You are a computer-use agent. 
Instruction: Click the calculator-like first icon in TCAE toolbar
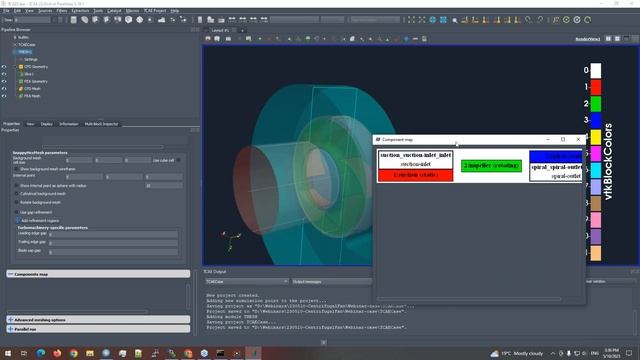73,20
